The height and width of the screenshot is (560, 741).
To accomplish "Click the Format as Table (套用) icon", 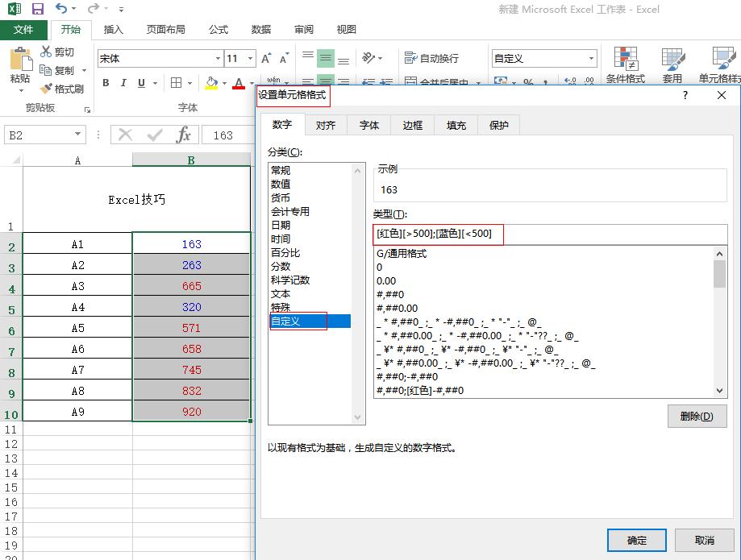I will (x=672, y=66).
